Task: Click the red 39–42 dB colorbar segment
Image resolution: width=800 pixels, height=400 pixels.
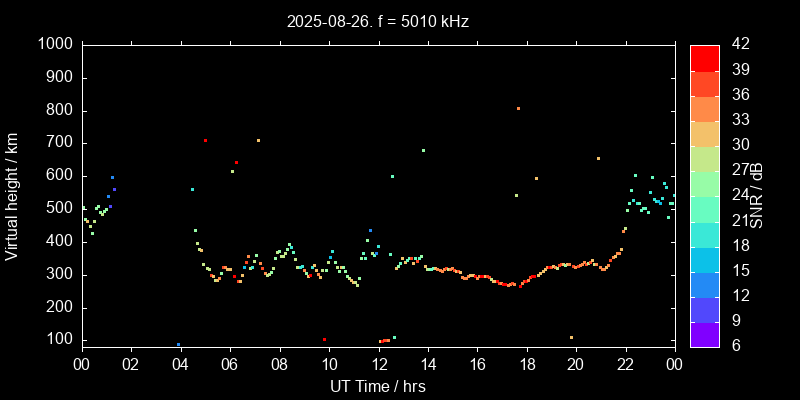Action: [704, 57]
